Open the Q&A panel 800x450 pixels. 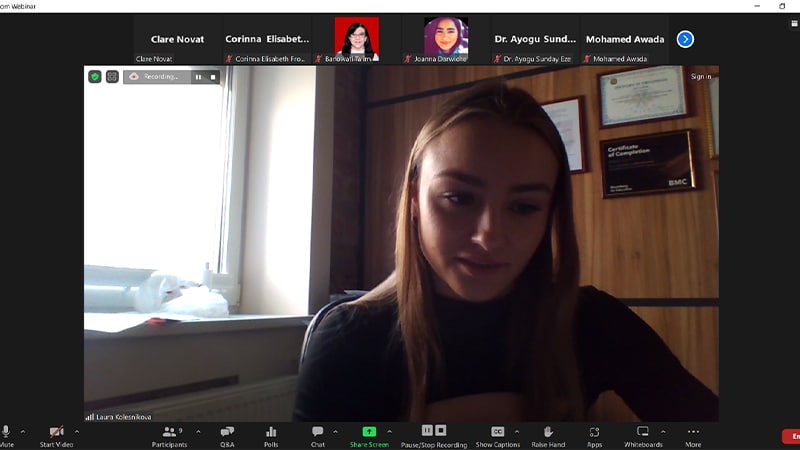227,436
